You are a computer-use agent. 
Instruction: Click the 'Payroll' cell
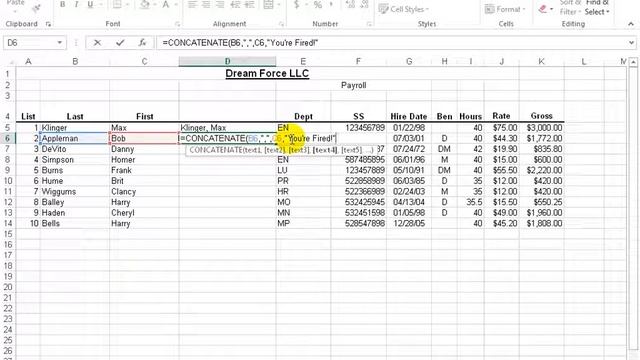[x=353, y=85]
